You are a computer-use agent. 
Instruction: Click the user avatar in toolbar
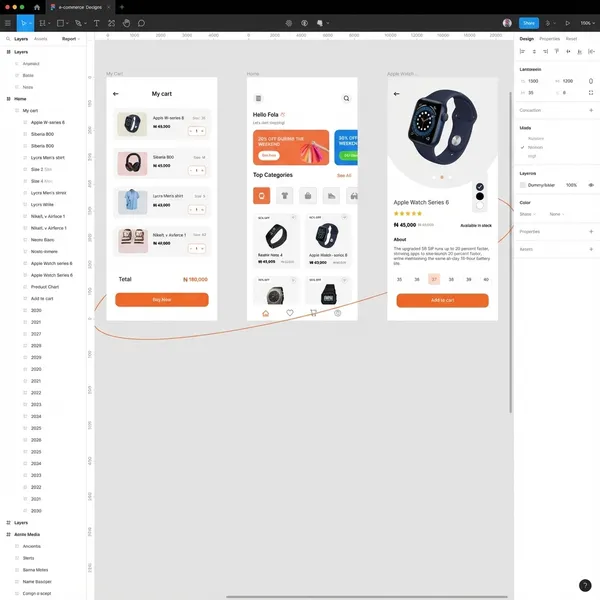pos(507,23)
